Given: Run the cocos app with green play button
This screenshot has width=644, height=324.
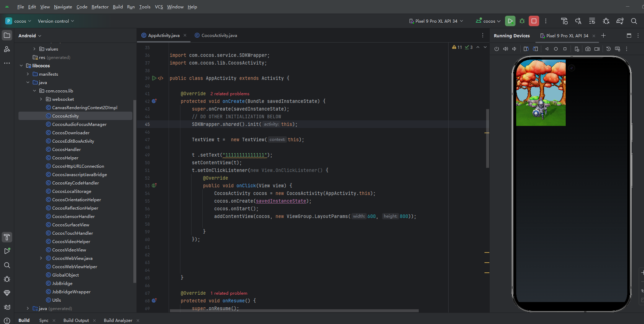Looking at the screenshot, I should 510,21.
